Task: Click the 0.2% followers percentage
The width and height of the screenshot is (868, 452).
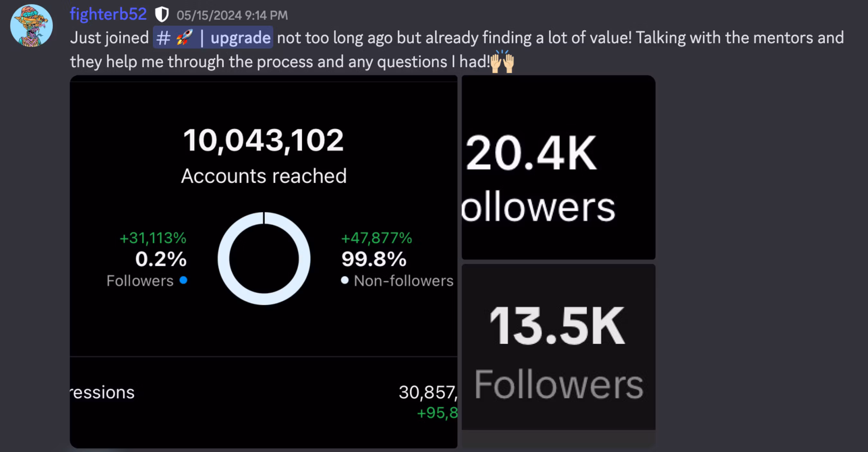Action: (161, 259)
